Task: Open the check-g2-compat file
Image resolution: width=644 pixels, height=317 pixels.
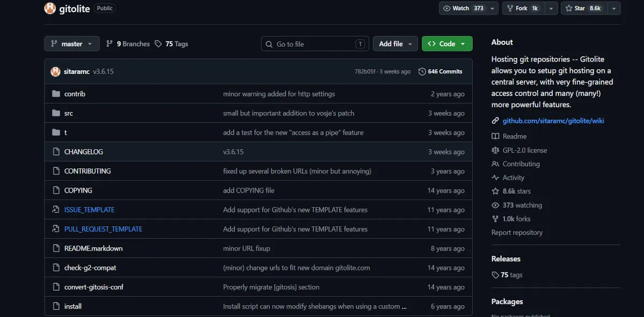Action: point(90,268)
